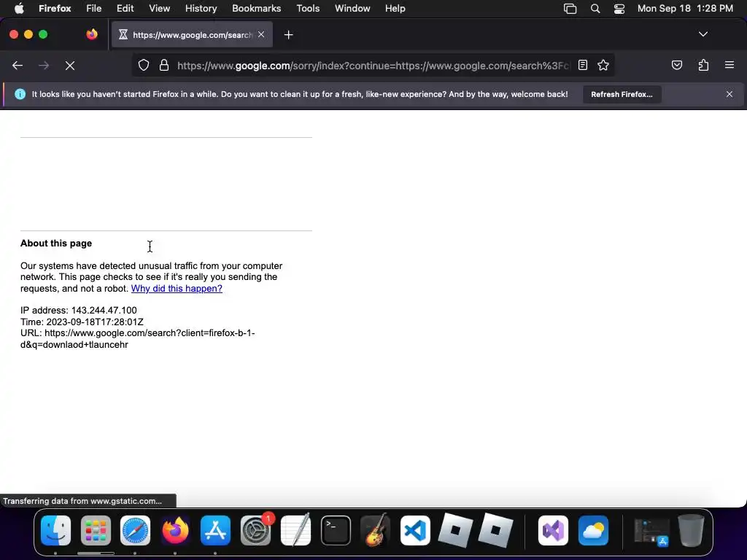Expand the list all tabs chevron
This screenshot has height=560, width=747.
(703, 34)
